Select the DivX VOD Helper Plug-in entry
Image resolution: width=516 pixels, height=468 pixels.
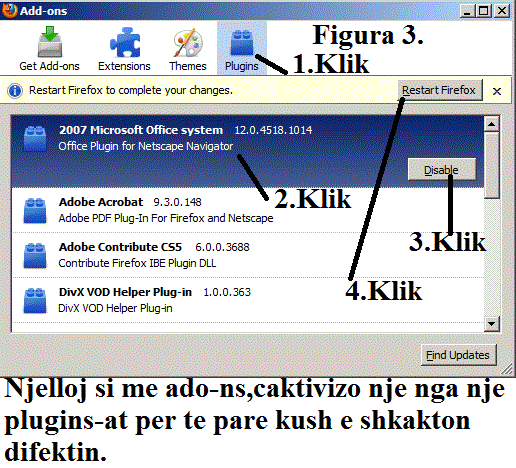click(x=248, y=300)
